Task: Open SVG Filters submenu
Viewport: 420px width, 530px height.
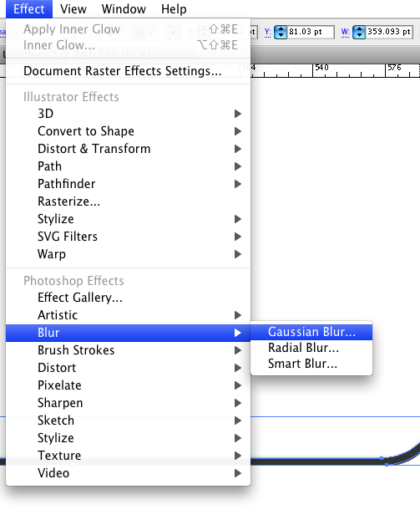Action: point(128,237)
